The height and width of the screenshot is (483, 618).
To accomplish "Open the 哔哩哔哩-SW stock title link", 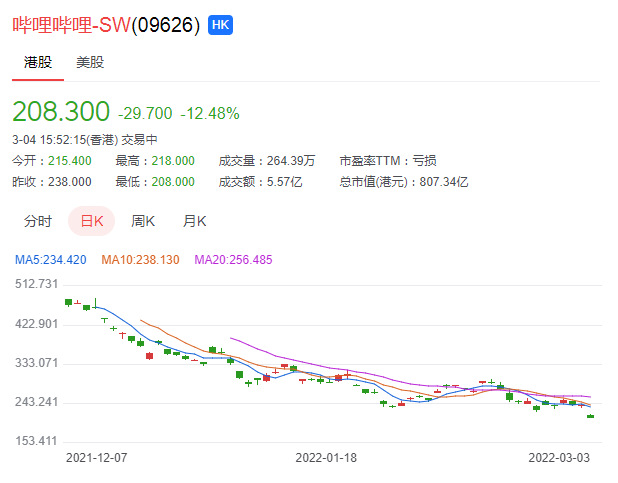I will [71, 25].
